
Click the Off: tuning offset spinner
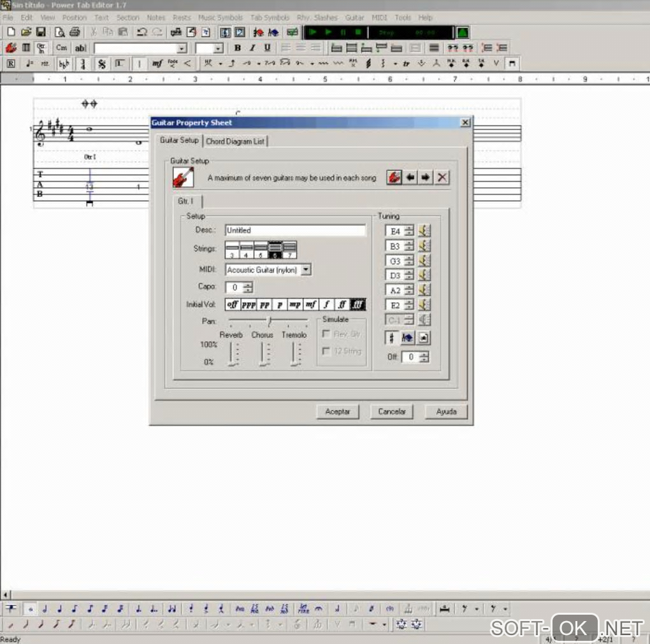point(424,357)
